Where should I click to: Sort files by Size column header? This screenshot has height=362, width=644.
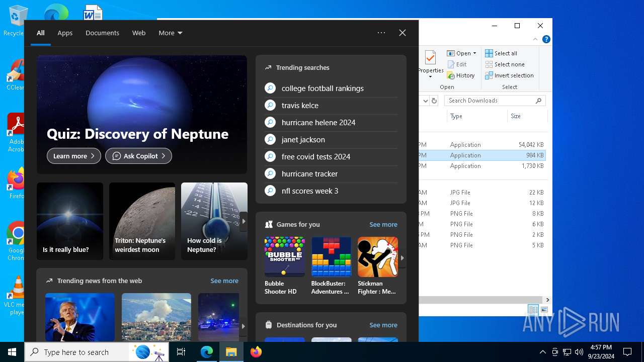point(526,116)
